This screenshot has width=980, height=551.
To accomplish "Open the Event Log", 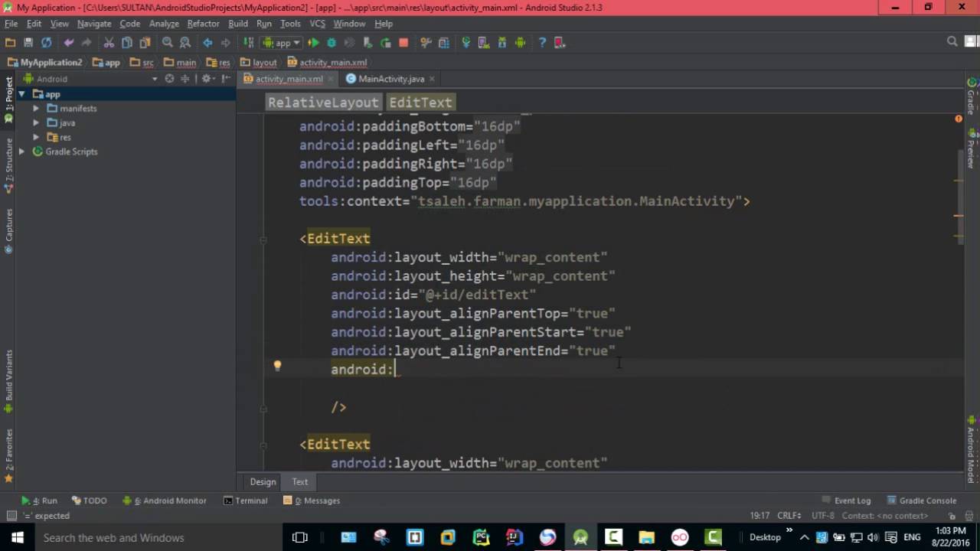I will 846,500.
